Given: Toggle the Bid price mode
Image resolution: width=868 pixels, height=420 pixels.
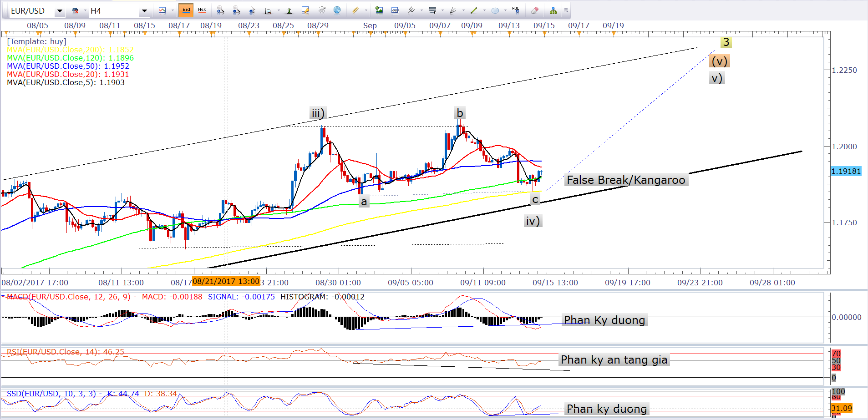Looking at the screenshot, I should pos(186,10).
